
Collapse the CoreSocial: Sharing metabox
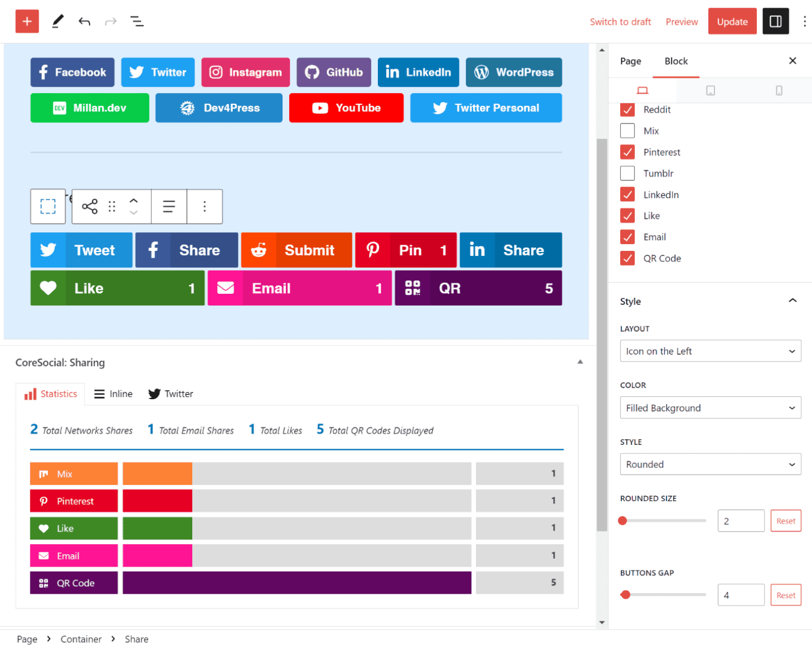pyautogui.click(x=580, y=362)
